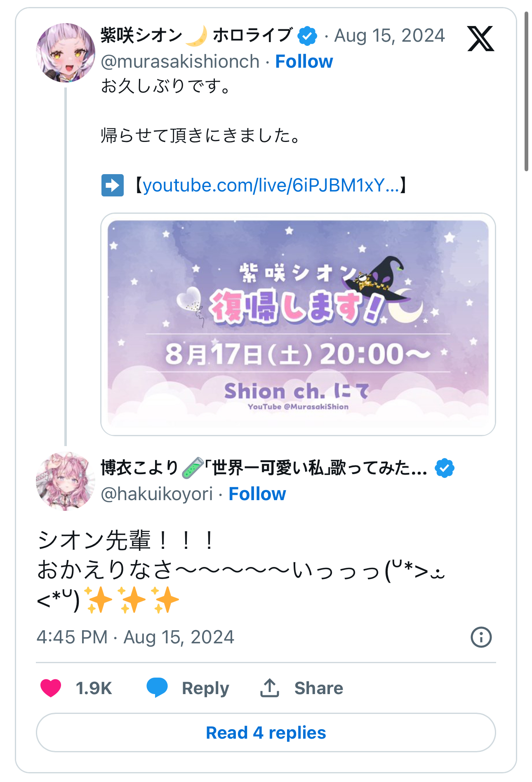Open the youtube.com/live link
Screen dimensions: 532x782
click(271, 185)
